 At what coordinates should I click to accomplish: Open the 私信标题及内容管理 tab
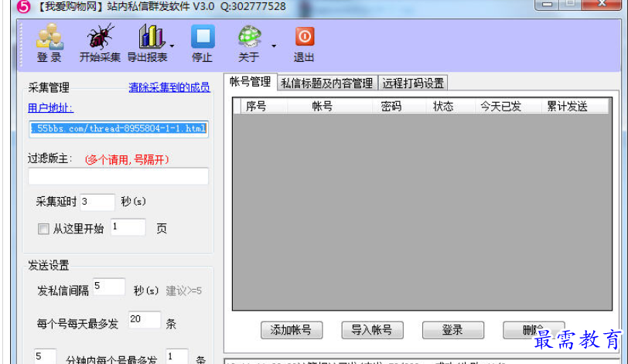coord(327,83)
